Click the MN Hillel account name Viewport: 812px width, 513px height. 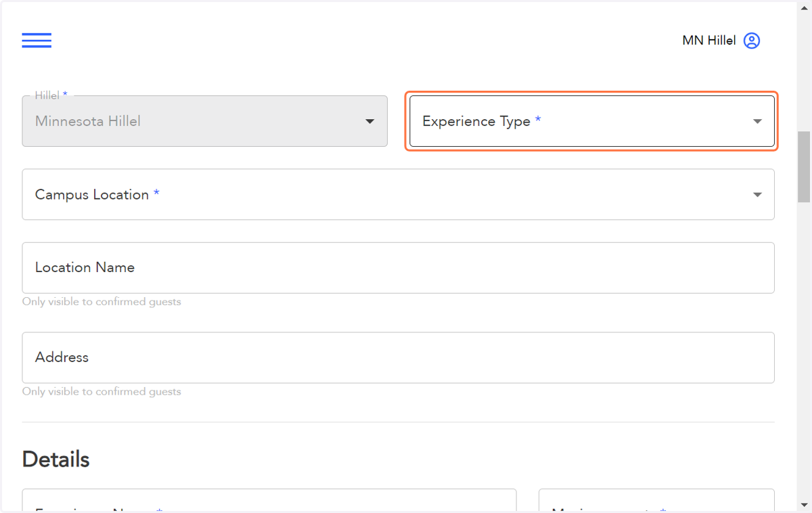click(709, 41)
